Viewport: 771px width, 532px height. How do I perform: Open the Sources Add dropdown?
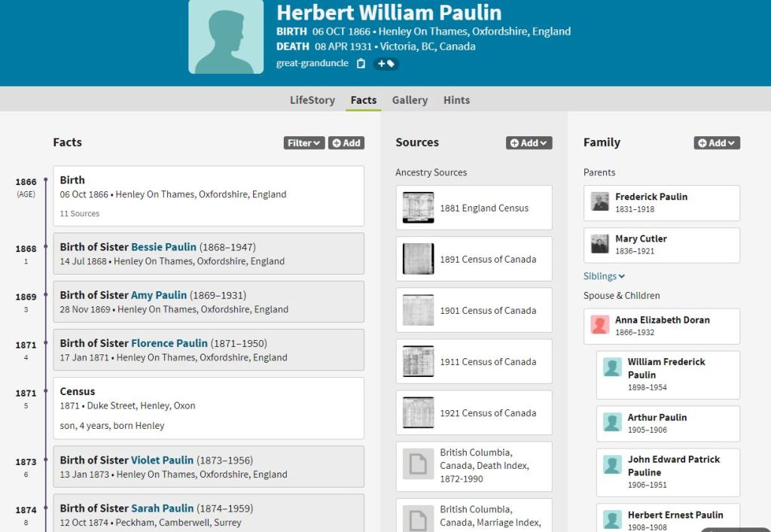[529, 143]
